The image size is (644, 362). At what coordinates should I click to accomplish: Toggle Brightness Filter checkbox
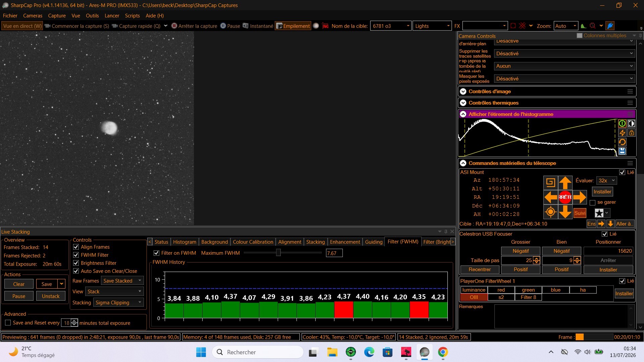click(x=76, y=263)
